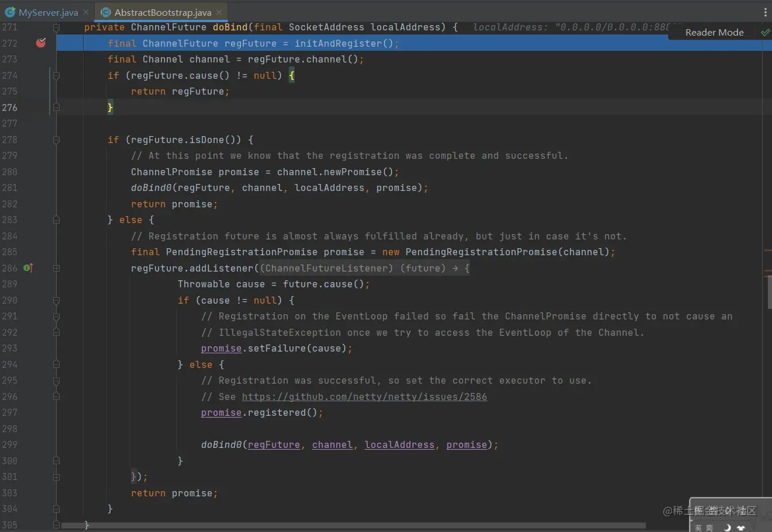
Task: Open the editor tabs three-dot menu
Action: click(x=766, y=12)
